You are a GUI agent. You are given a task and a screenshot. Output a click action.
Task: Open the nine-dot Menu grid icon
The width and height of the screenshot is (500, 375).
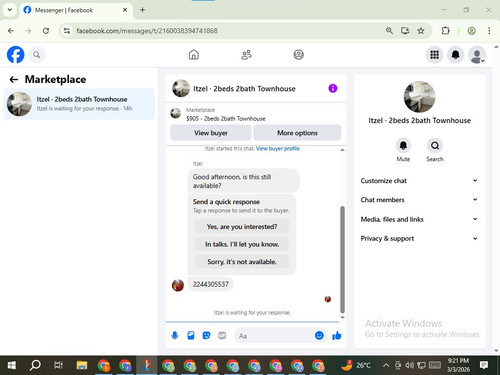(x=434, y=55)
